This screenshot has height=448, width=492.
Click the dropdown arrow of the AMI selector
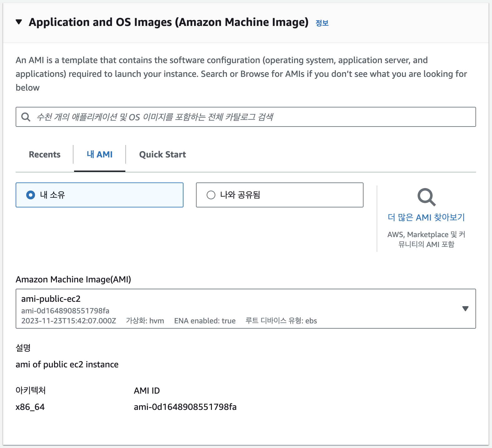coord(465,309)
